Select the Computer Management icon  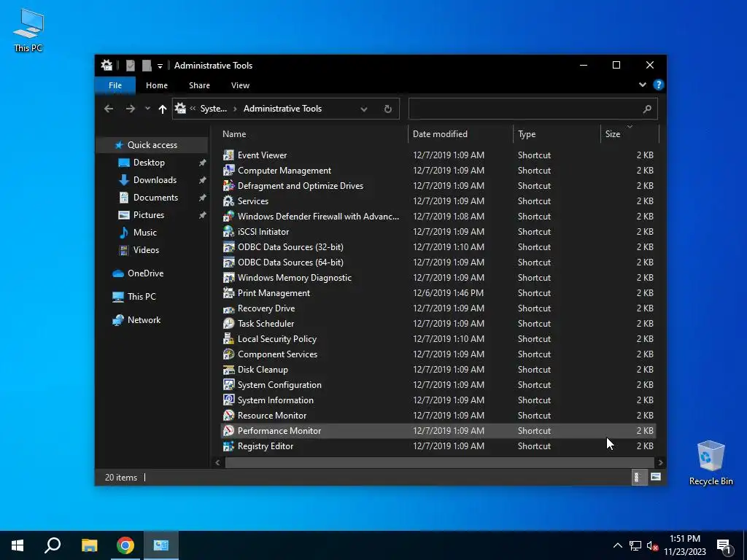[x=228, y=171]
